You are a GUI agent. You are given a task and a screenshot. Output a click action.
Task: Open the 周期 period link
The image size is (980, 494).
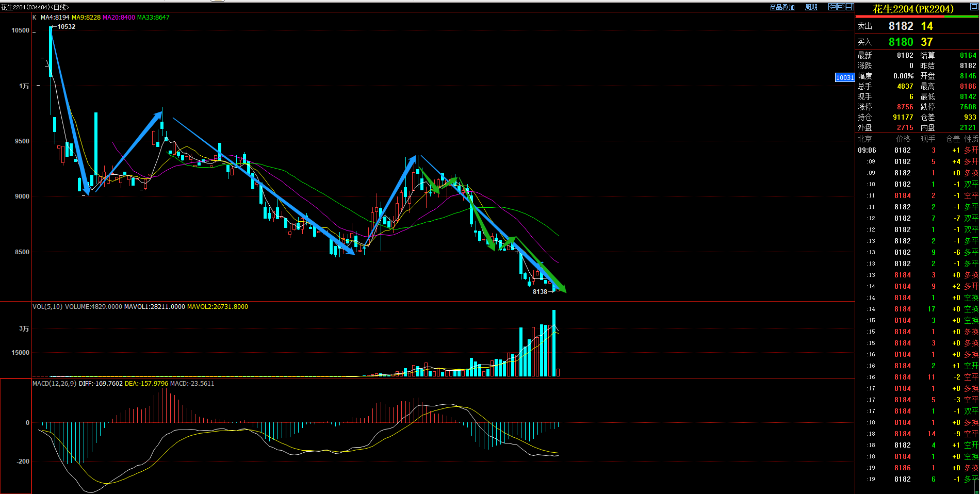tap(811, 7)
